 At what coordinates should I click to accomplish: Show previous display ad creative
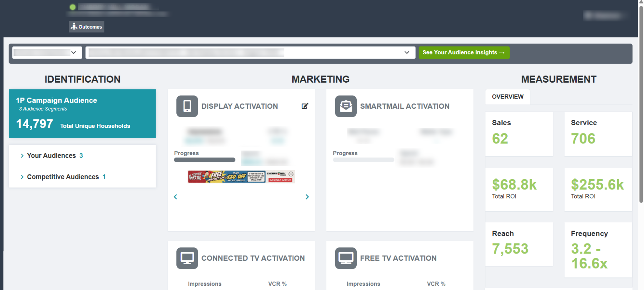click(x=175, y=197)
